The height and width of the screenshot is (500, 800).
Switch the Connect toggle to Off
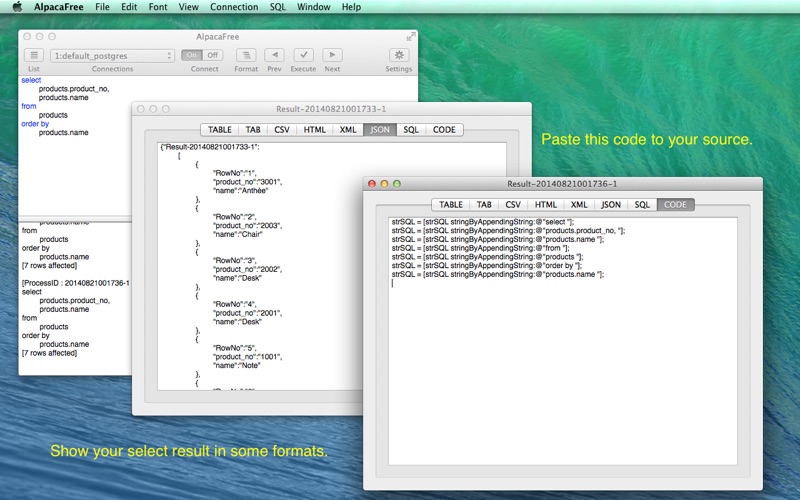click(x=212, y=55)
